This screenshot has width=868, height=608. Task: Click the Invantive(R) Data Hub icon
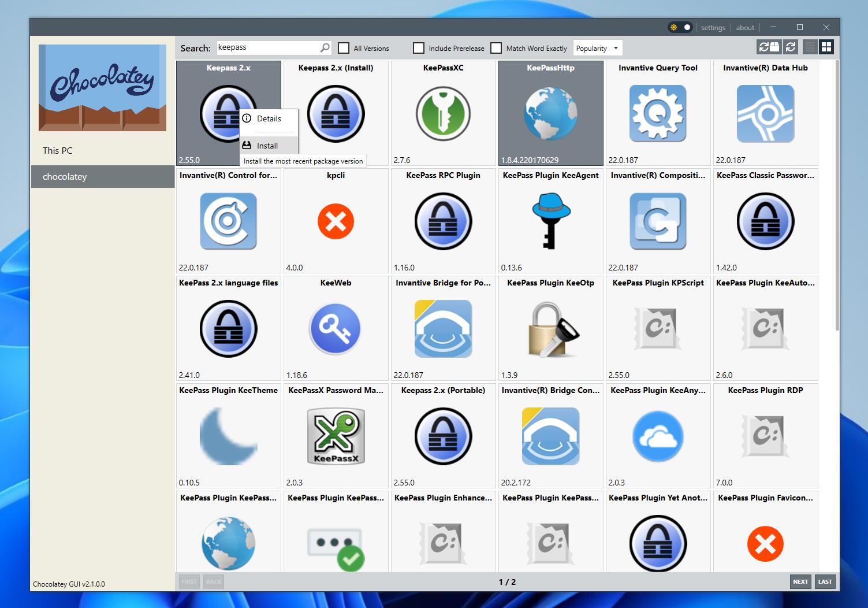(x=765, y=114)
